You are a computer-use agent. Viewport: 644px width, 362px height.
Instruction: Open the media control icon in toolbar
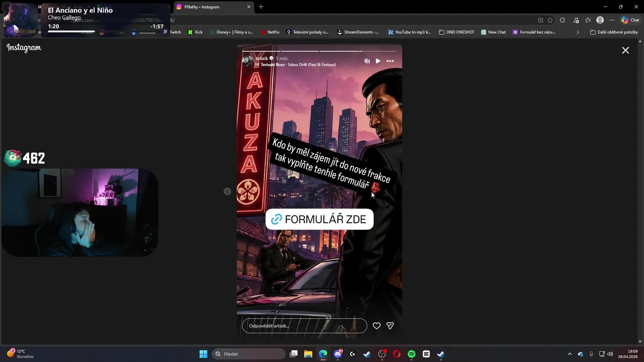click(x=575, y=20)
